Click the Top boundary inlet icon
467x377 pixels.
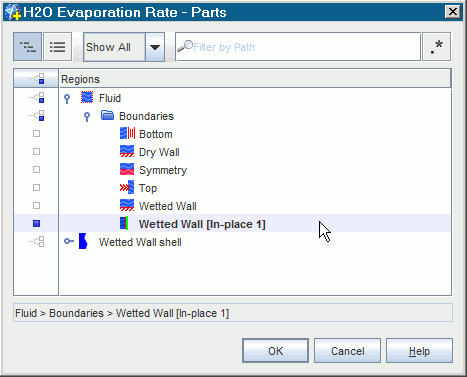127,188
